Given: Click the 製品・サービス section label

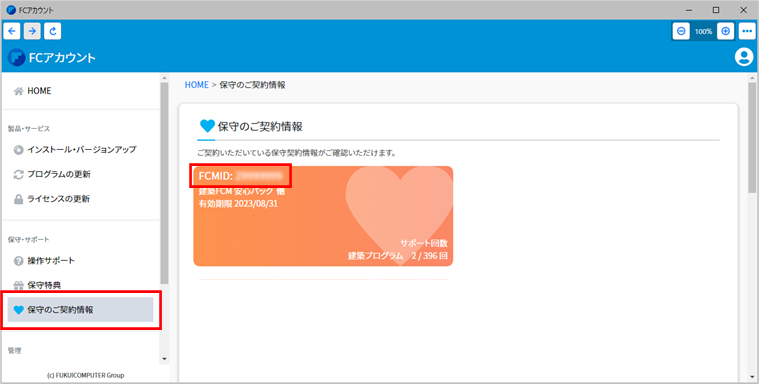Looking at the screenshot, I should coord(29,129).
